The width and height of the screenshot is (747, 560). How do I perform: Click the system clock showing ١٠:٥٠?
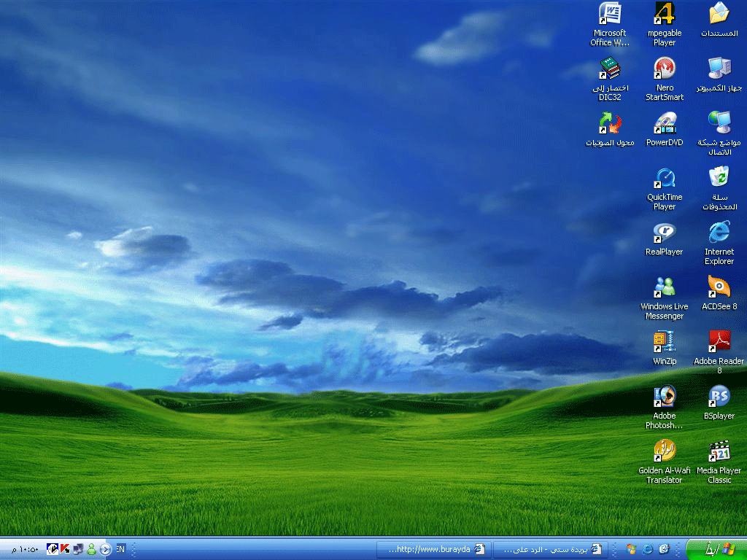[26, 550]
